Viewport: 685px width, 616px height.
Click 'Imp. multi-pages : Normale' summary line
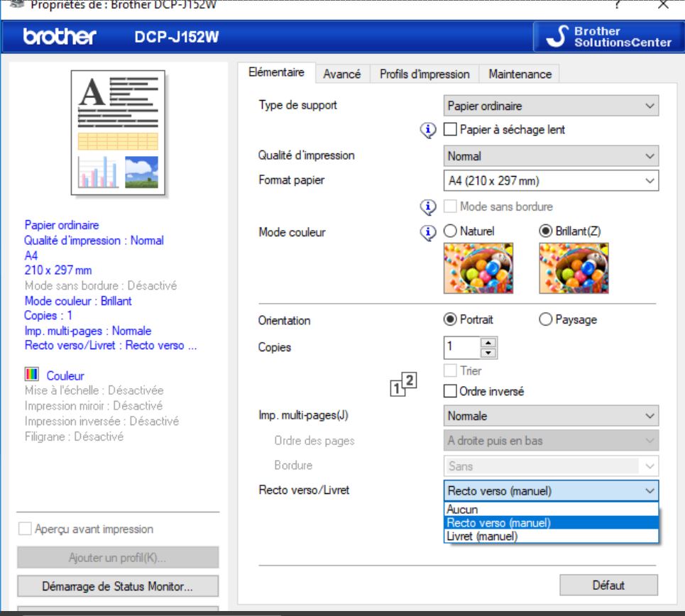click(x=88, y=331)
